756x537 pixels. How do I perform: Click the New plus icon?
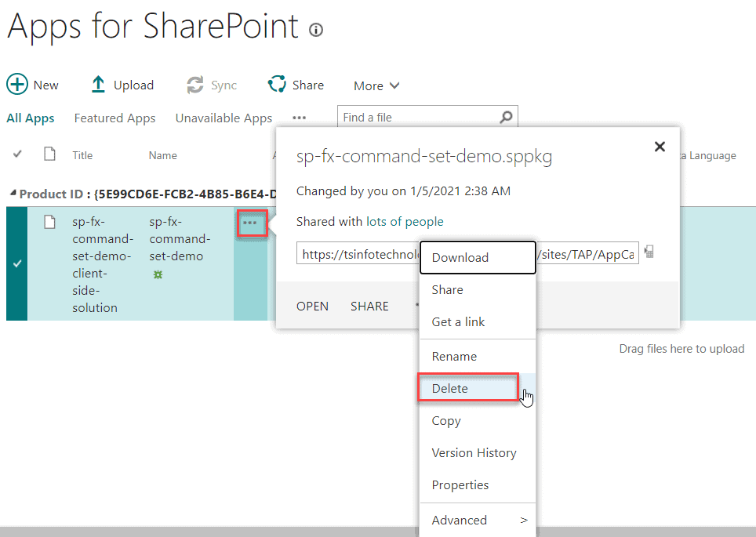point(17,84)
